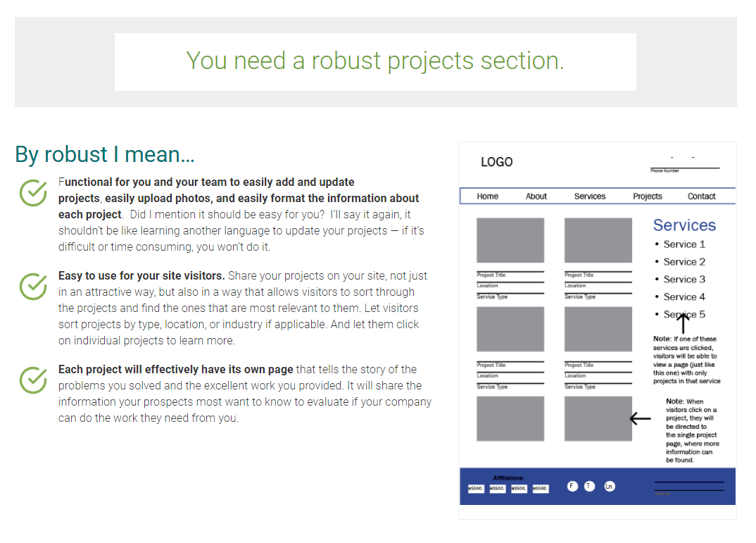Select Home in the mockup navigation bar
The width and height of the screenshot is (756, 543).
tap(487, 196)
